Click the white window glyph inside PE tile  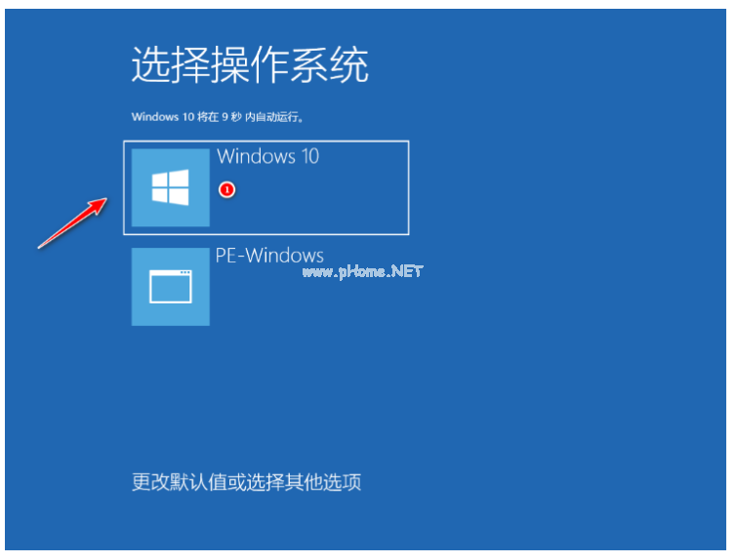point(170,287)
